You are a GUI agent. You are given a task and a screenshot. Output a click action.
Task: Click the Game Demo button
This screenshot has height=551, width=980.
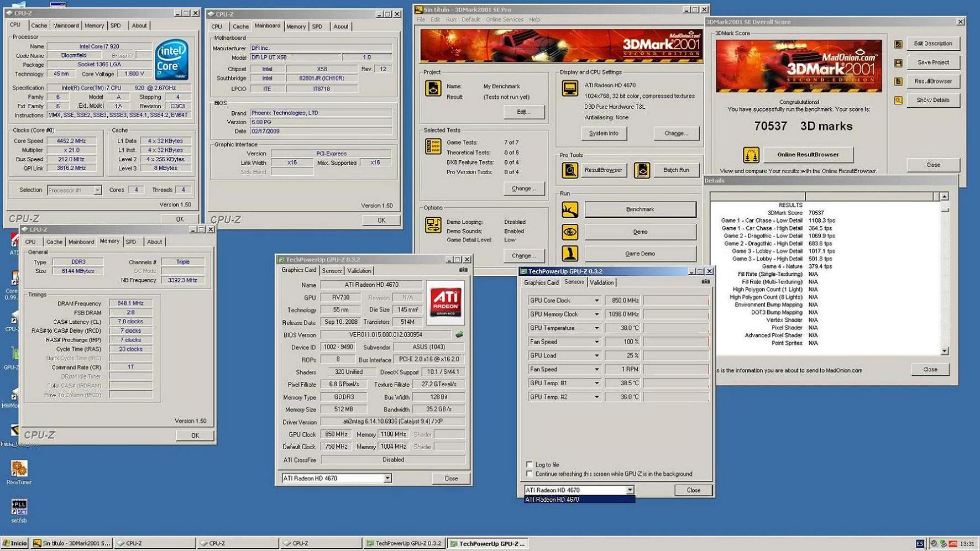(640, 254)
